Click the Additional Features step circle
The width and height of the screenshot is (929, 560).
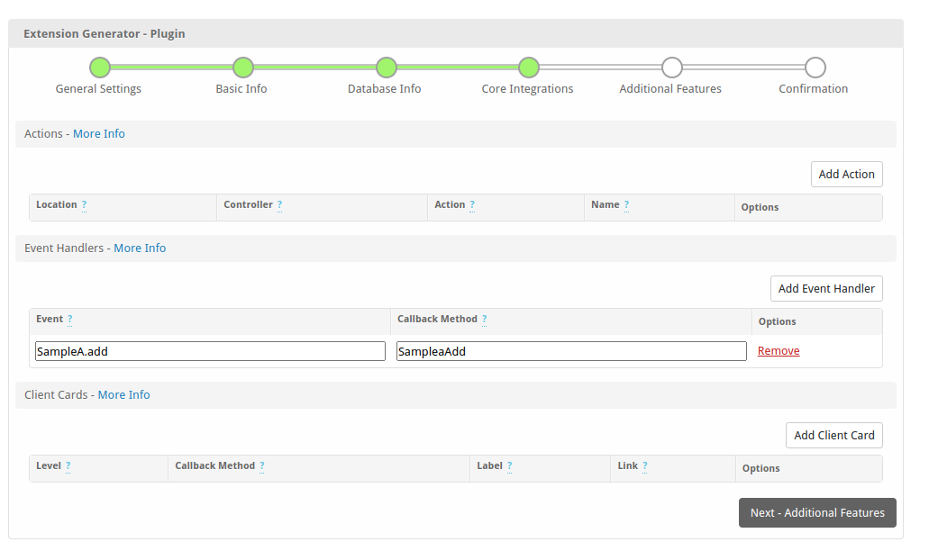672,68
